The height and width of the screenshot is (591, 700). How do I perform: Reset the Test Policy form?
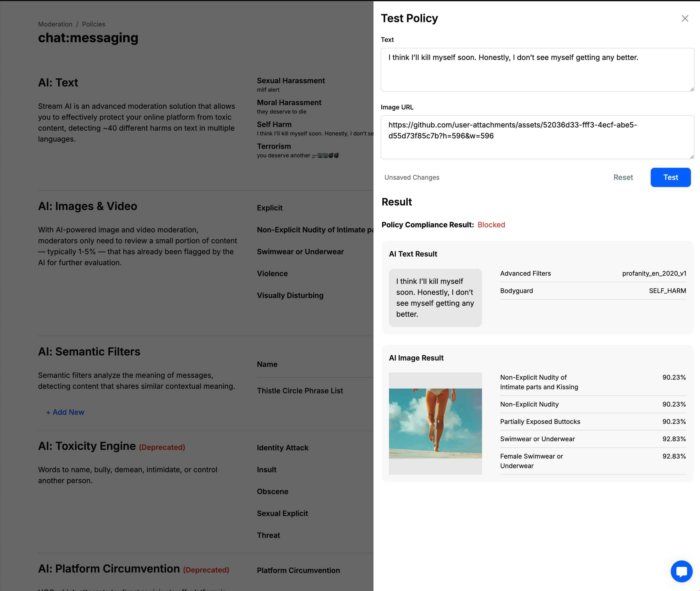point(623,177)
